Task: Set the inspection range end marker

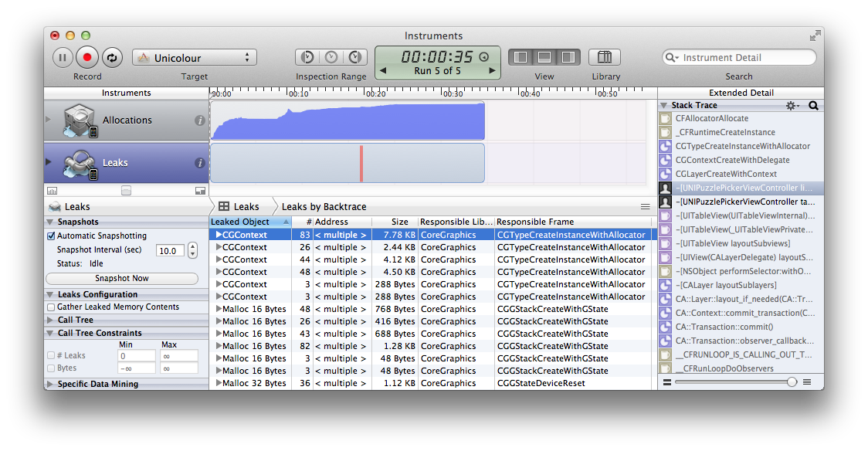Action: 355,57
